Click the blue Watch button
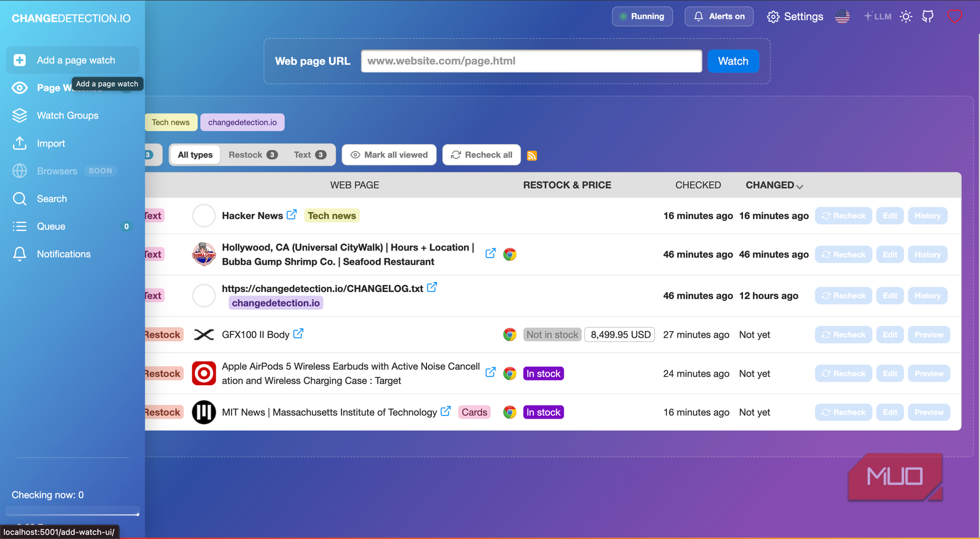Image resolution: width=980 pixels, height=539 pixels. [x=733, y=61]
